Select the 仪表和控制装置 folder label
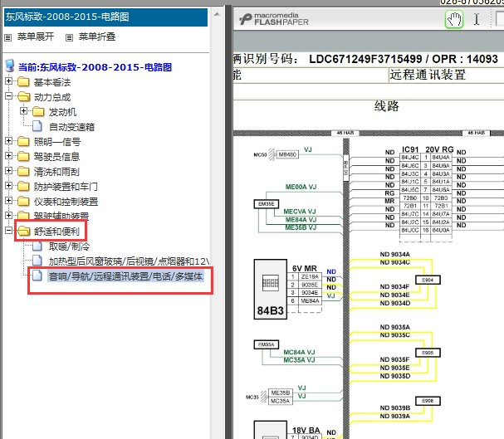Screen dimensions: 504x439 coord(66,202)
